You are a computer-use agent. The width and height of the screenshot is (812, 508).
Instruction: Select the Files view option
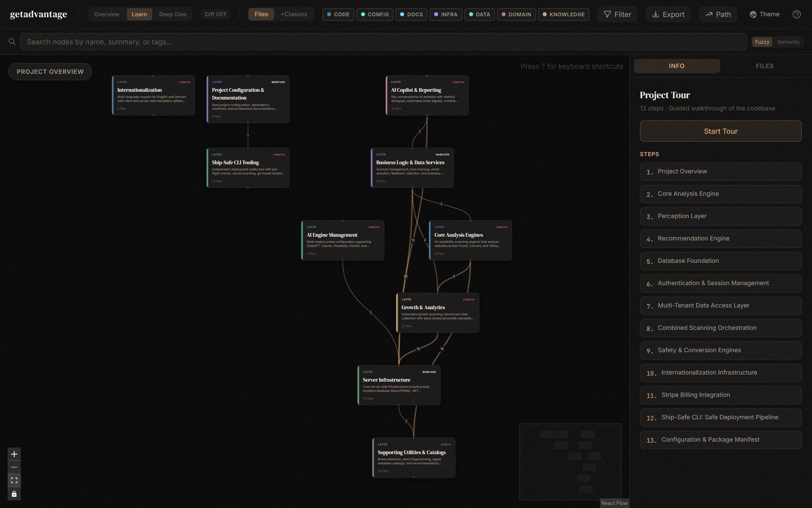[x=261, y=14]
